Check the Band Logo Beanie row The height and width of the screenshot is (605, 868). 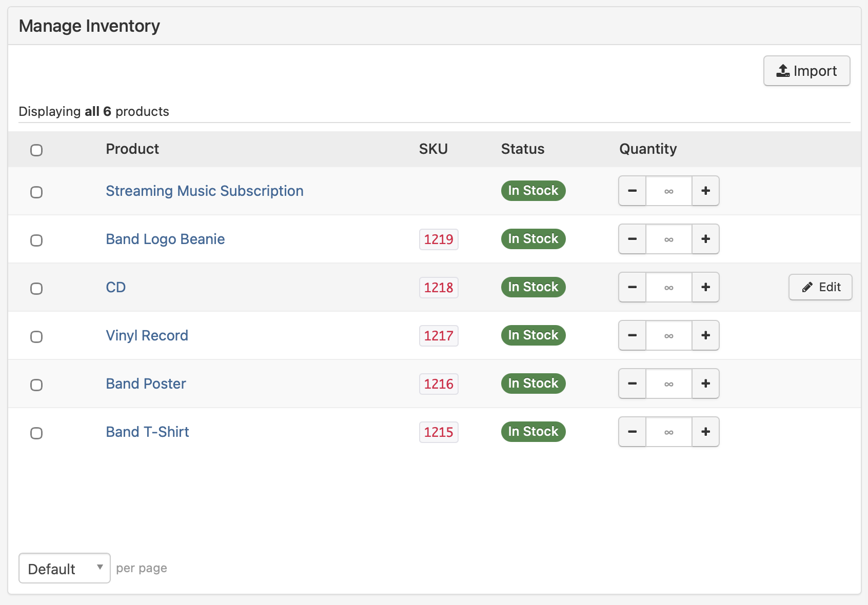(x=36, y=240)
